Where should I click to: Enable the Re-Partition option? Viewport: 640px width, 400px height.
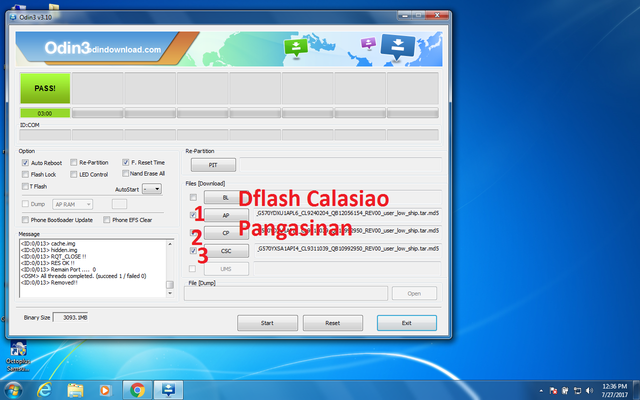[x=73, y=162]
